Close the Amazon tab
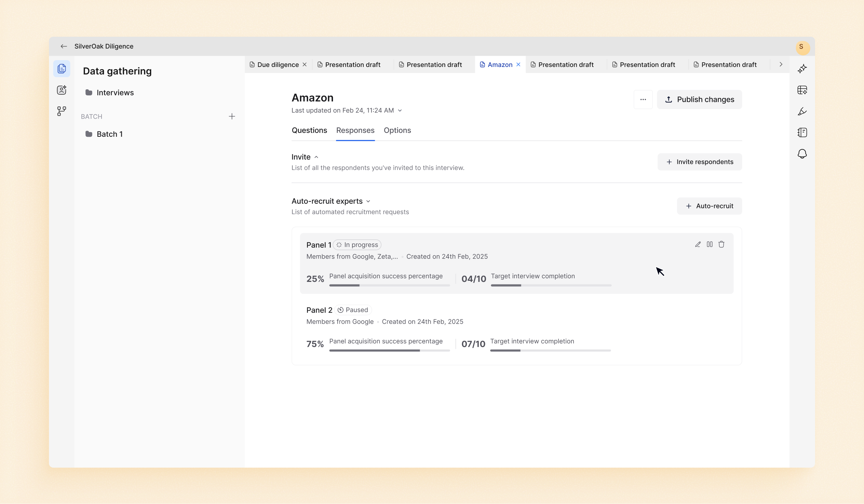 518,64
